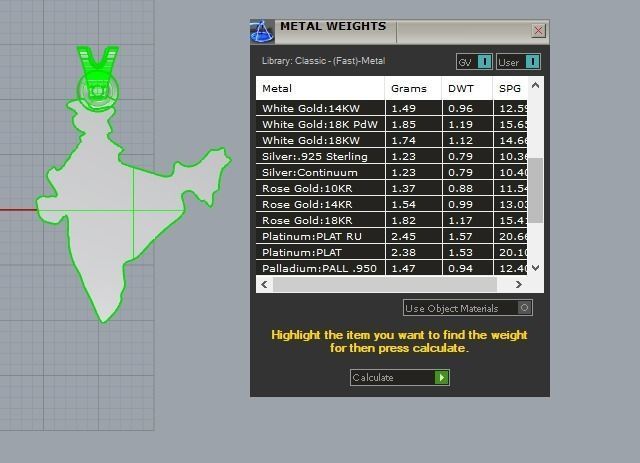Viewport: 640px width, 463px height.
Task: Toggle the GV library switch
Action: (x=474, y=62)
